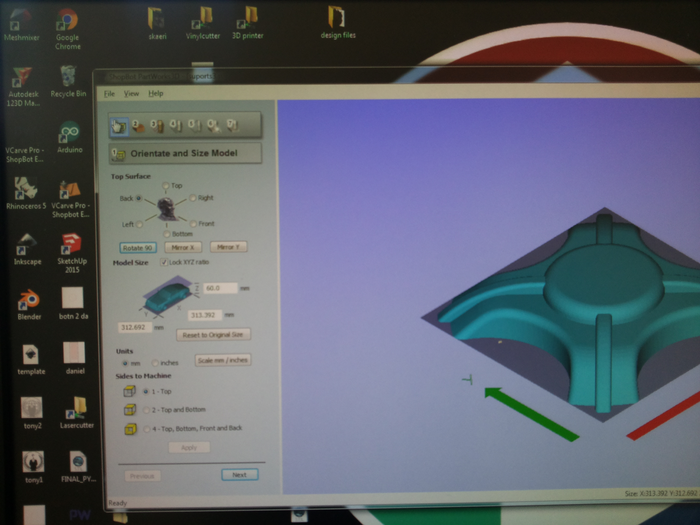This screenshot has width=700, height=525.
Task: Launch SketchUp 2015 shortcut
Action: coord(71,253)
